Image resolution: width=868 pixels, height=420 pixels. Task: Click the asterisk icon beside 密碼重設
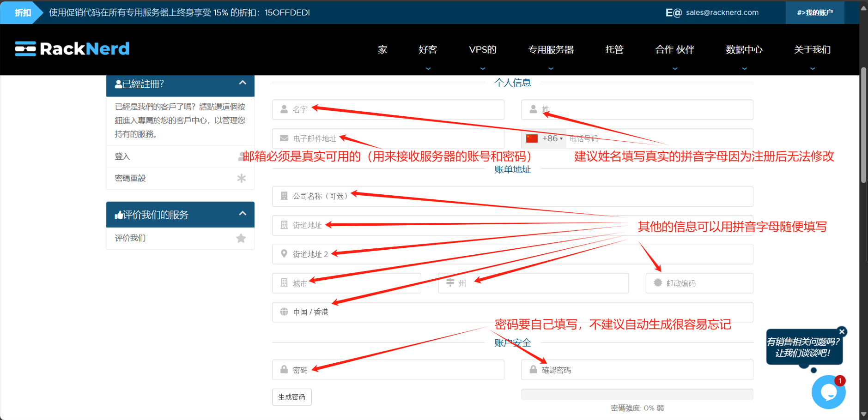[x=241, y=178]
